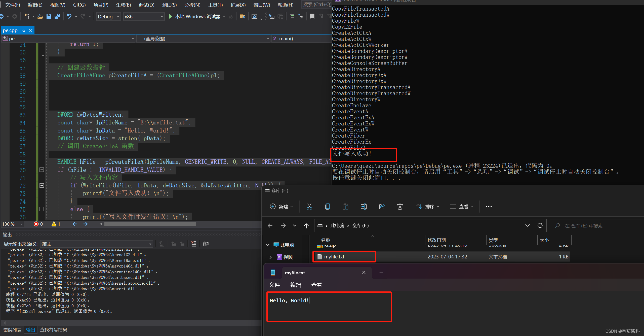Open the debugger target dropdown arrow
Viewport: 644px width, 336px height.
point(224,17)
